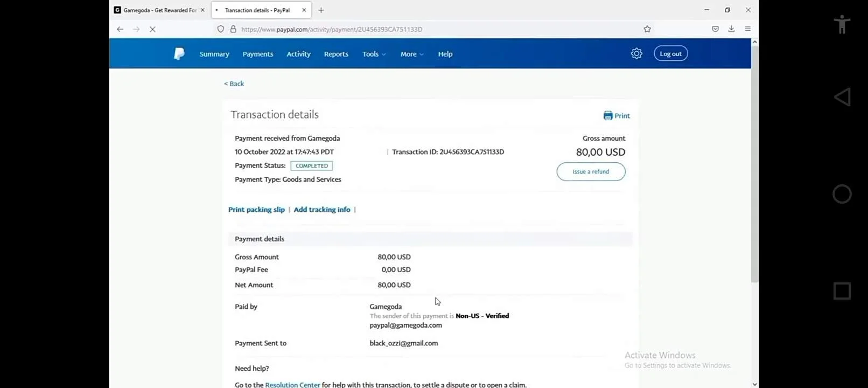
Task: Expand the More dropdown menu
Action: pos(412,54)
